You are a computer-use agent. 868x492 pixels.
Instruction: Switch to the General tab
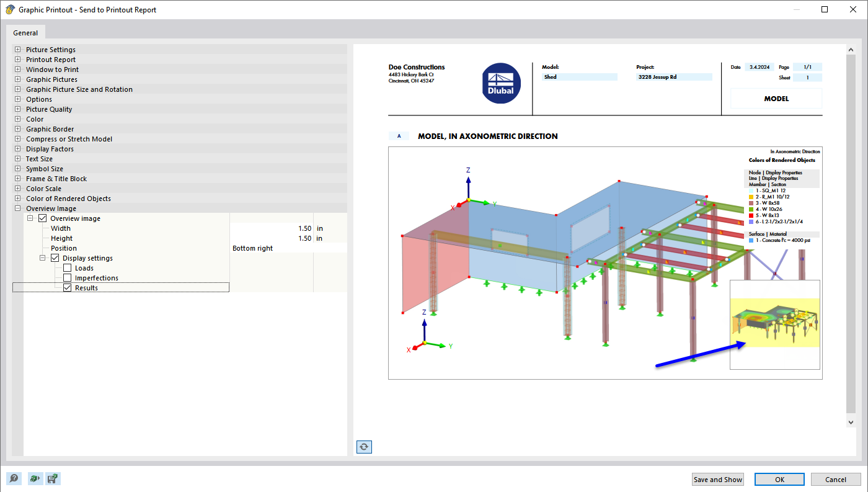pyautogui.click(x=25, y=32)
